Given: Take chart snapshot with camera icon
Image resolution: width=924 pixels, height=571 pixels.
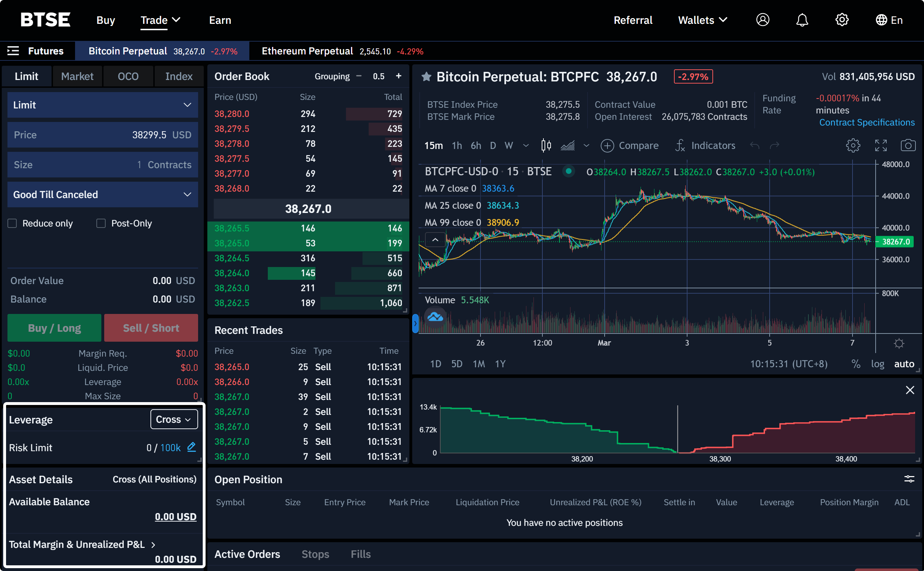Looking at the screenshot, I should [x=908, y=145].
